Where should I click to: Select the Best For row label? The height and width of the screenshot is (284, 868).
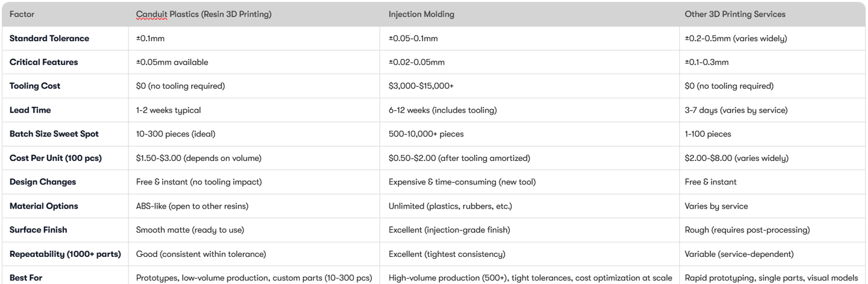pos(26,278)
